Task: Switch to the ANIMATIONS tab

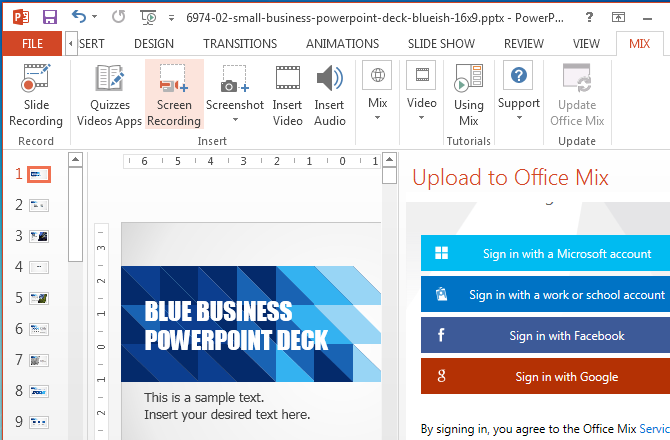Action: coord(342,44)
